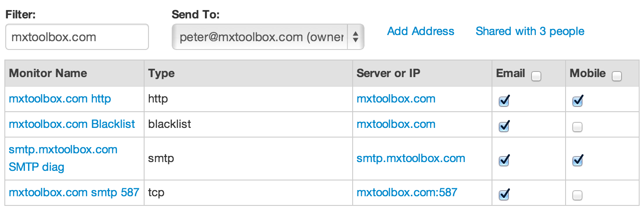Open the mxtoolbox.com smtp 587 monitor
The image size is (644, 212).
point(74,192)
